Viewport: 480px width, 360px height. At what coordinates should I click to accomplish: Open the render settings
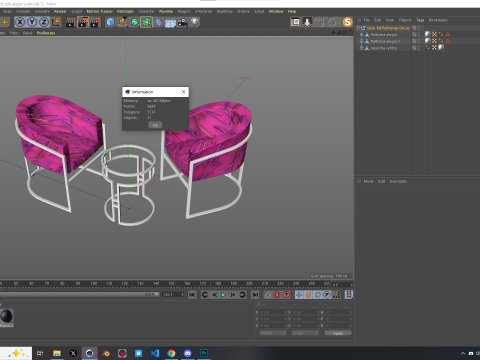[95, 22]
